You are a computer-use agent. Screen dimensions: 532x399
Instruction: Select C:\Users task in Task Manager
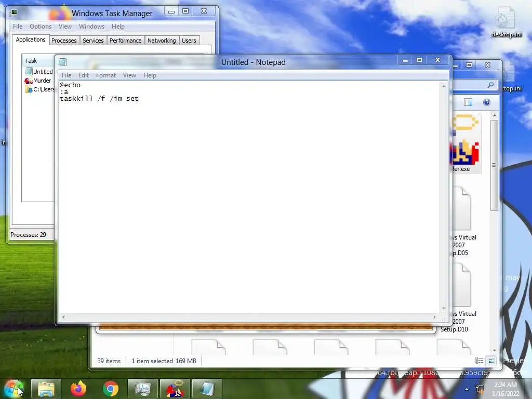tap(38, 89)
